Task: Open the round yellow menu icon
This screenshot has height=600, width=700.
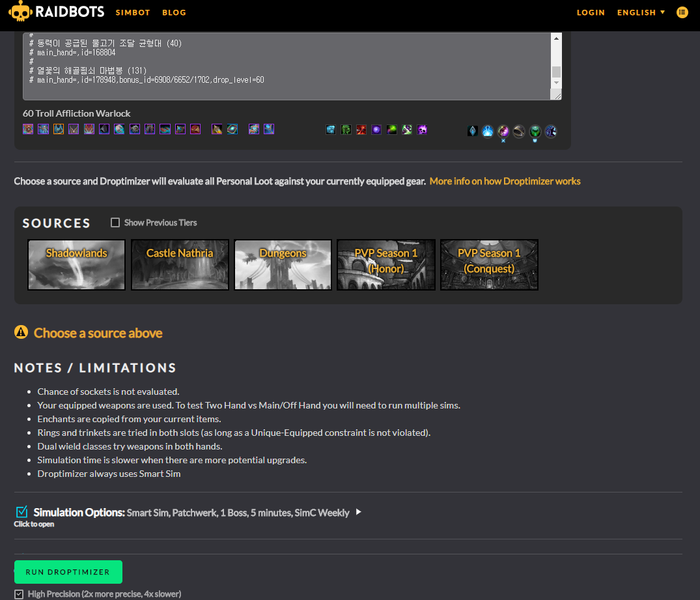Action: tap(682, 12)
